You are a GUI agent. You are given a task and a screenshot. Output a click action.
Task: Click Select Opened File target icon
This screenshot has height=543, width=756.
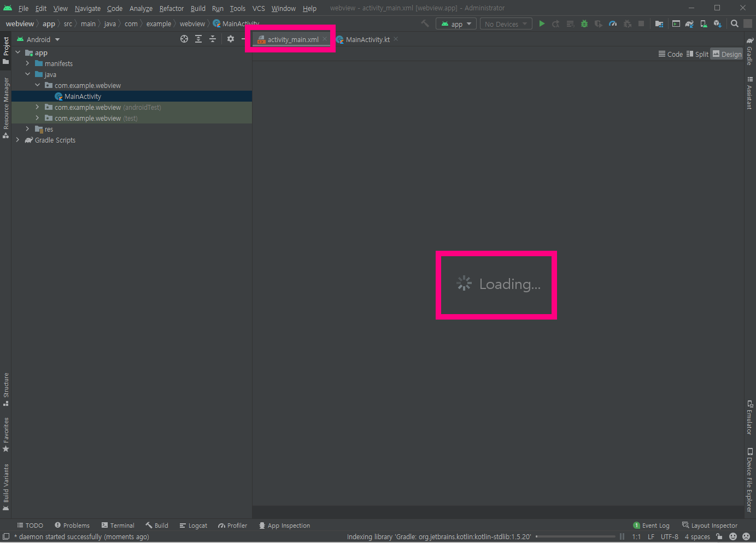click(184, 39)
